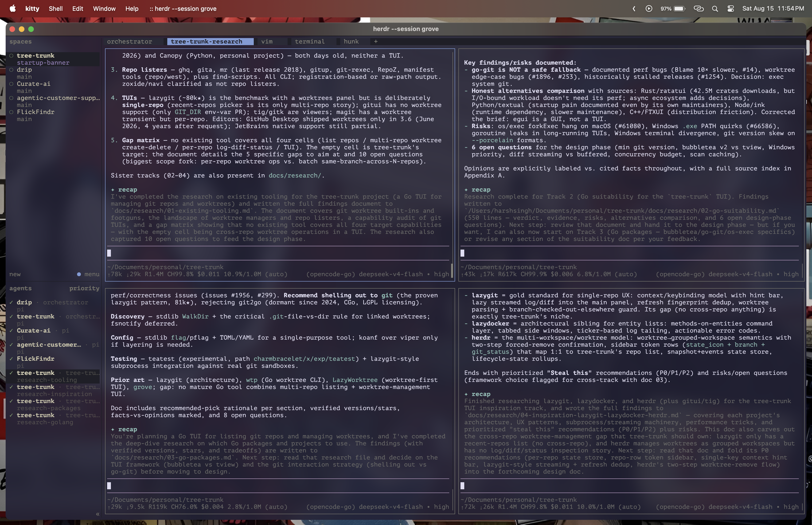Viewport: 812px width, 525px height.
Task: Click docs/research/ path link
Action: click(x=295, y=176)
